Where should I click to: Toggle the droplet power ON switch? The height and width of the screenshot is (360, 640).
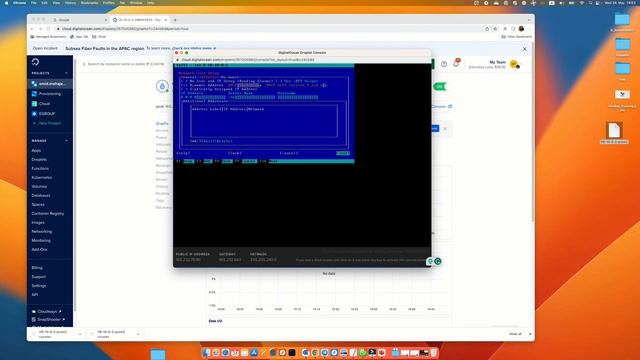coord(440,87)
